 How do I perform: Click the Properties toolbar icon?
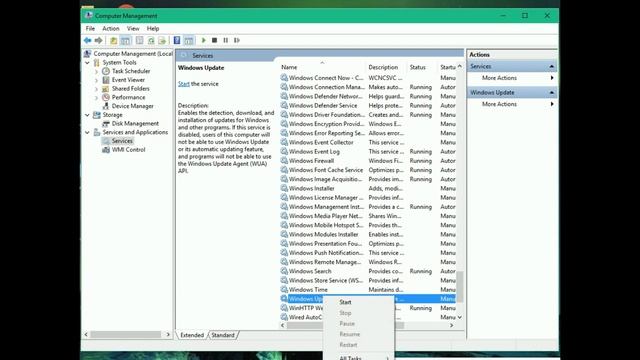(140, 40)
